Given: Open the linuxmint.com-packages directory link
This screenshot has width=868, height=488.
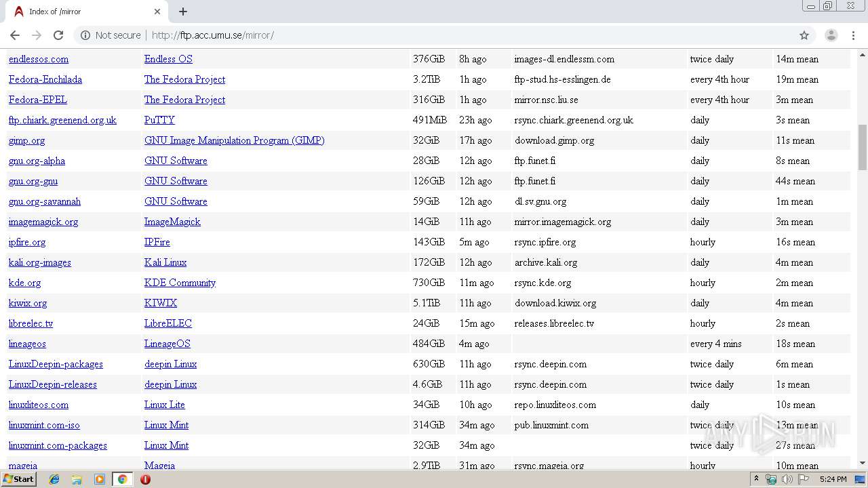Looking at the screenshot, I should click(x=58, y=445).
